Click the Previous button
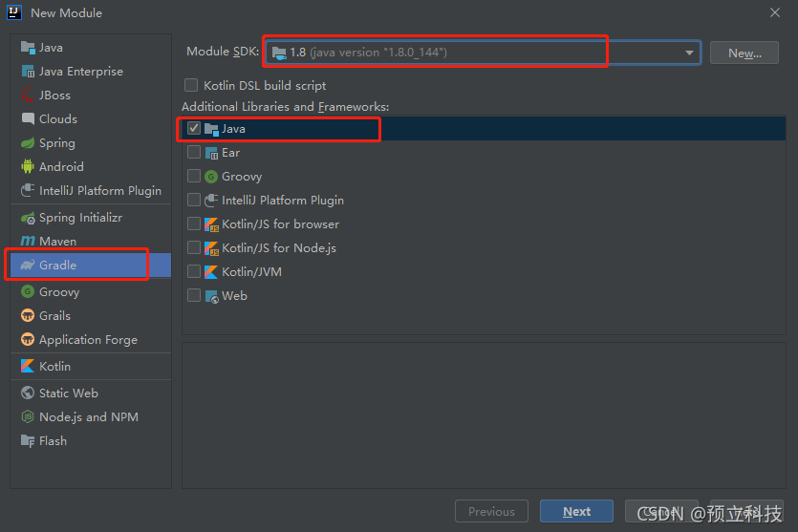The height and width of the screenshot is (532, 798). click(491, 511)
